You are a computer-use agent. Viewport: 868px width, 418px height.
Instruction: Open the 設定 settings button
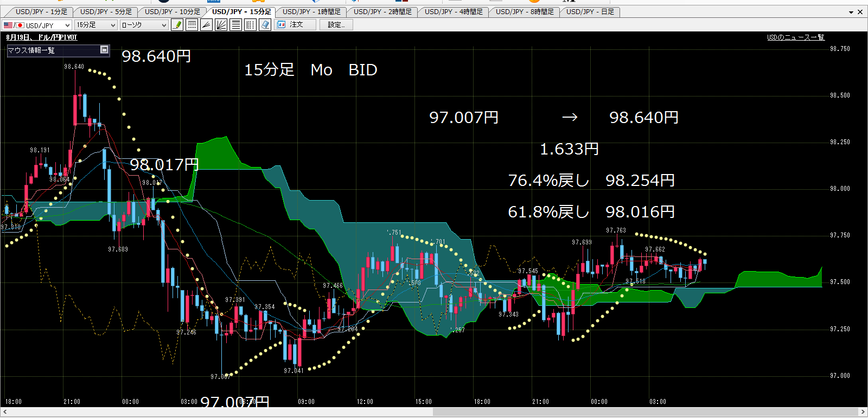click(336, 24)
